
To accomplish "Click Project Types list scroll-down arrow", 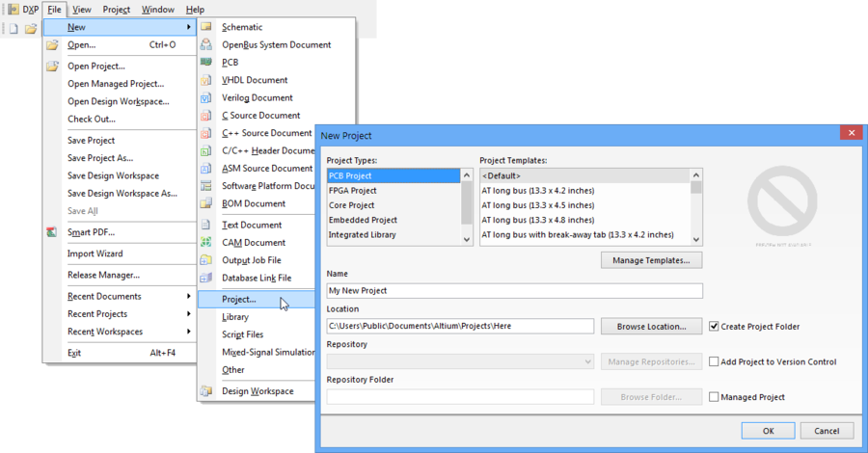I will coord(467,239).
